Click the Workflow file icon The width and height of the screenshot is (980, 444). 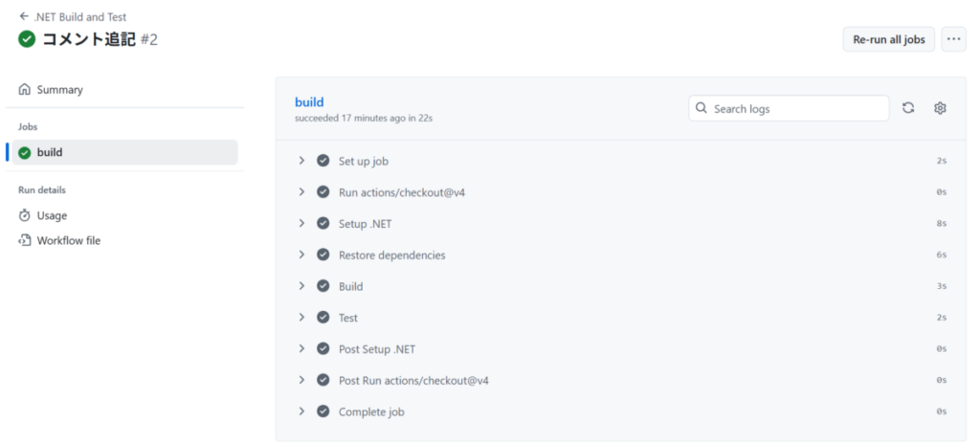[x=24, y=240]
